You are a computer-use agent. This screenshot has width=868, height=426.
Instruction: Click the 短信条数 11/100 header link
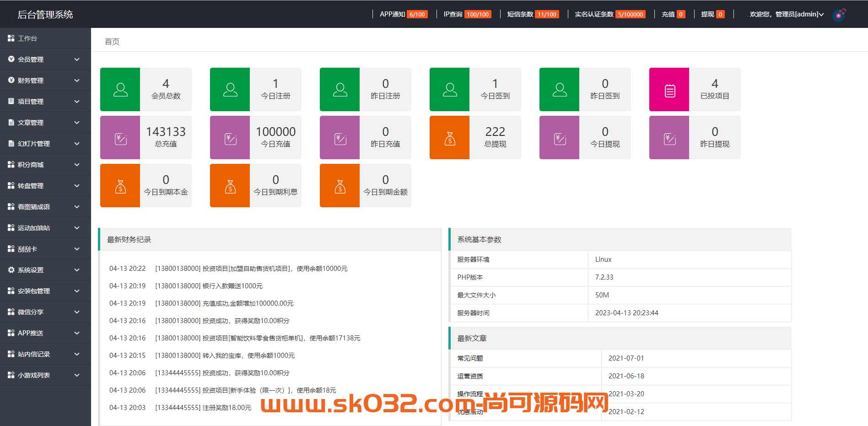pos(533,14)
